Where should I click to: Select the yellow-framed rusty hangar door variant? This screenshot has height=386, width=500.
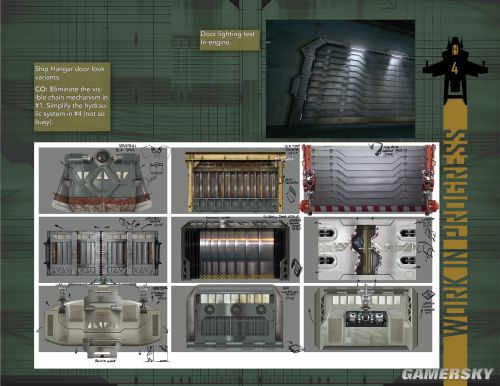pyautogui.click(x=236, y=181)
